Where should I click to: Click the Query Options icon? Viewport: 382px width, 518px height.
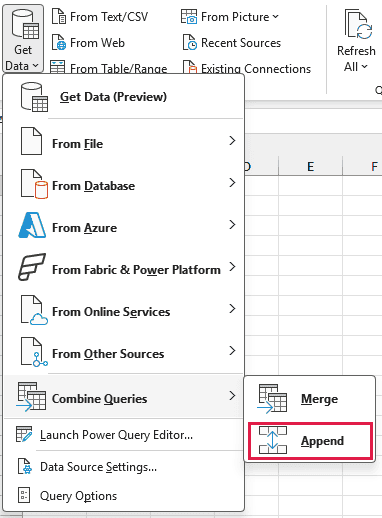click(24, 495)
